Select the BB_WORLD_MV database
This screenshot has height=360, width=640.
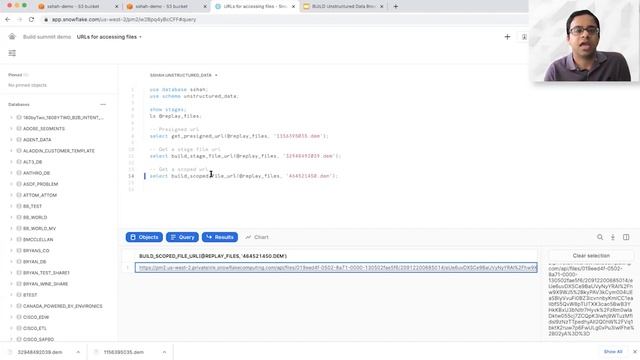(39, 228)
